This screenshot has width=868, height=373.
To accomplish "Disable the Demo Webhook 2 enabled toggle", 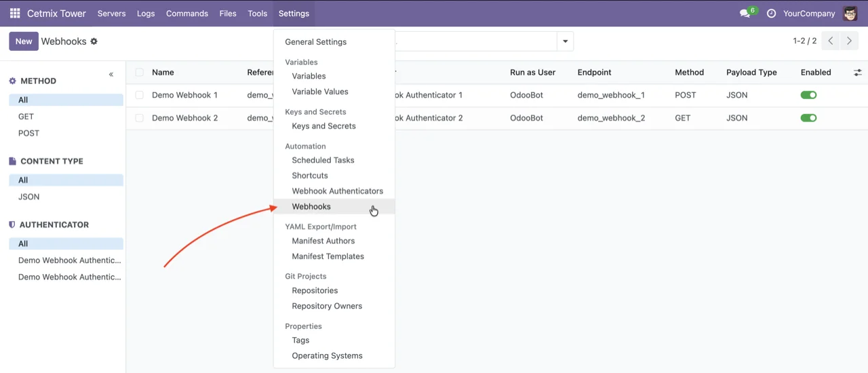I will [808, 118].
